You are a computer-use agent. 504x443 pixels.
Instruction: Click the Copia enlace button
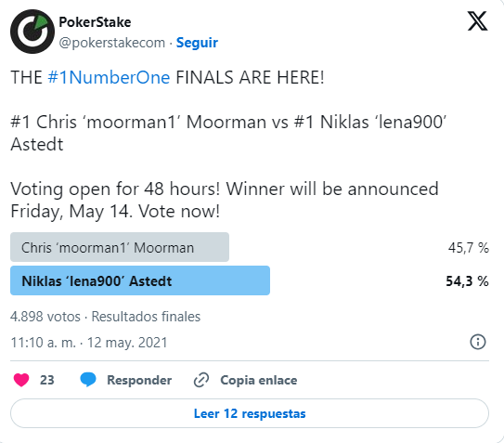(259, 380)
